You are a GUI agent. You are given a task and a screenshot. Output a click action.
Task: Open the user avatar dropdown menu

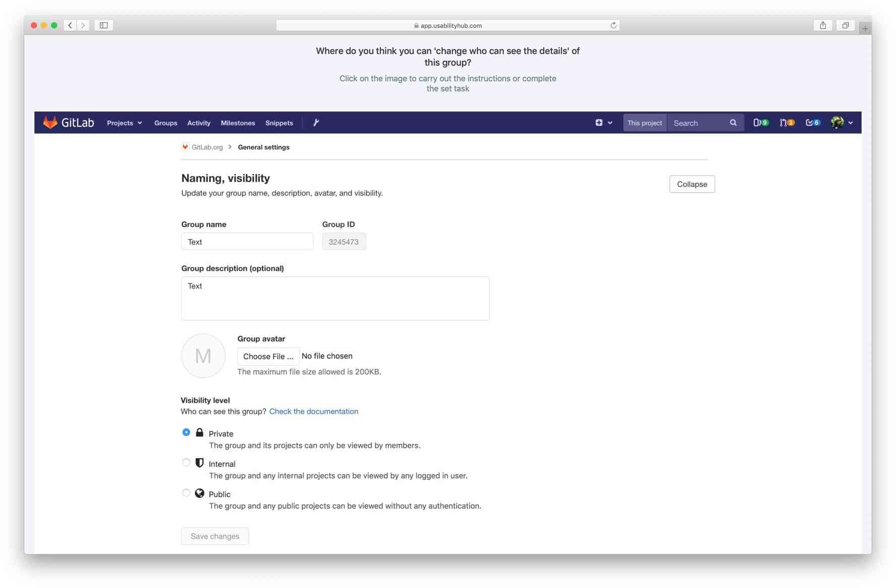point(837,122)
